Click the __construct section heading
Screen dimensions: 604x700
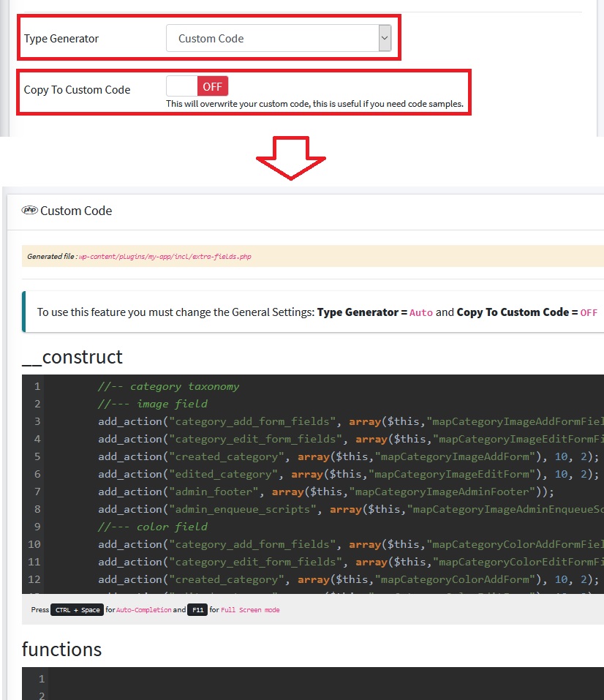tap(72, 357)
